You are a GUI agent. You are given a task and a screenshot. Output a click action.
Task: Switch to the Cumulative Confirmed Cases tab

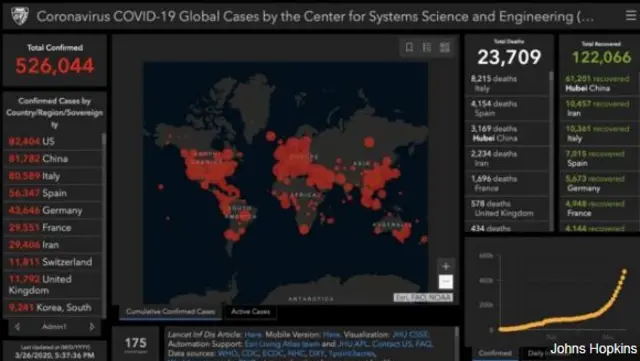click(x=170, y=312)
